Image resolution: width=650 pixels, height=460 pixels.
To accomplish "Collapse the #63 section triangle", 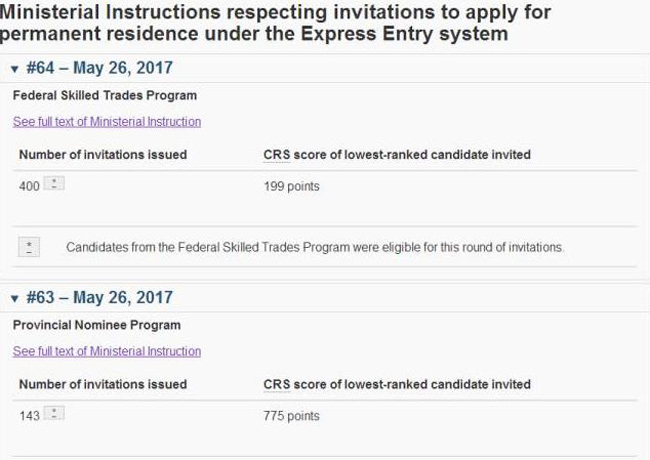I will [x=15, y=298].
